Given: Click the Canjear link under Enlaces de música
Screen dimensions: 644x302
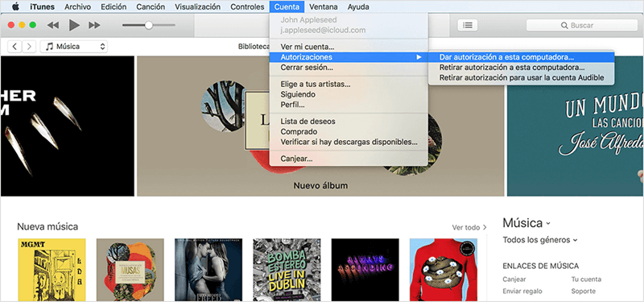Looking at the screenshot, I should point(514,279).
